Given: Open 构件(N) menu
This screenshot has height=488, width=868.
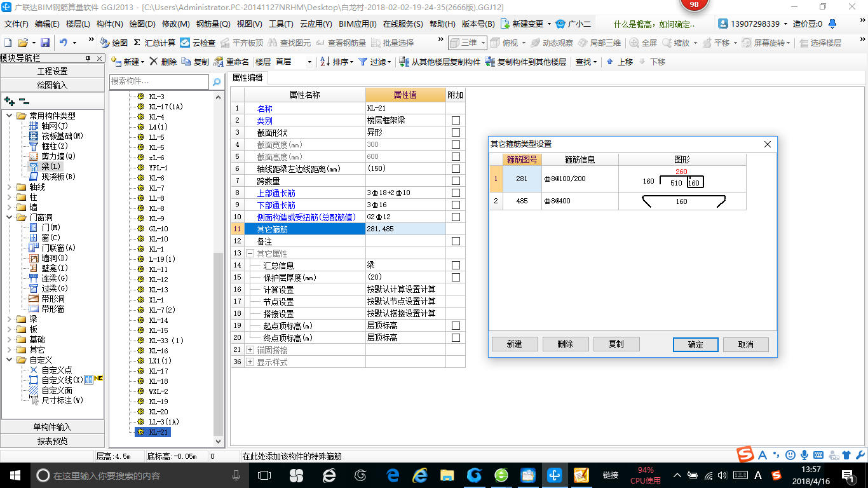Looking at the screenshot, I should [x=110, y=24].
